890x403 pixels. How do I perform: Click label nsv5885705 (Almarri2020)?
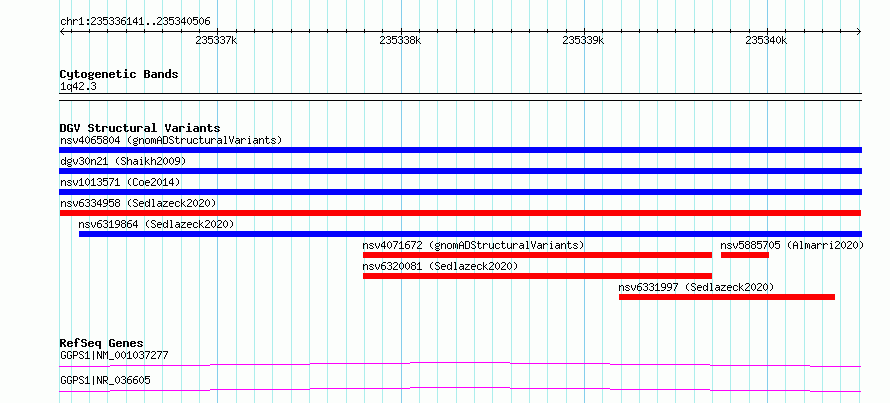(x=792, y=245)
